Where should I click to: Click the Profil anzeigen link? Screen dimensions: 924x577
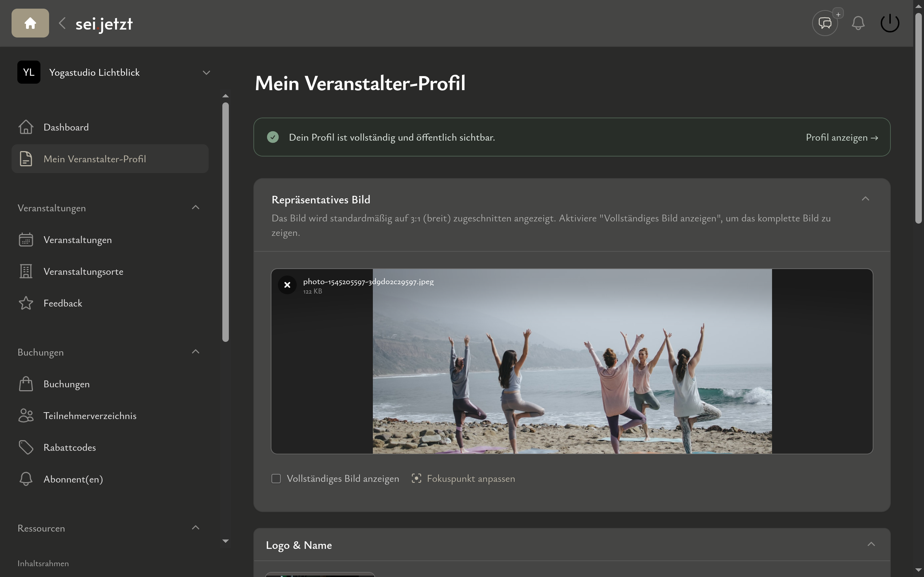coord(842,137)
